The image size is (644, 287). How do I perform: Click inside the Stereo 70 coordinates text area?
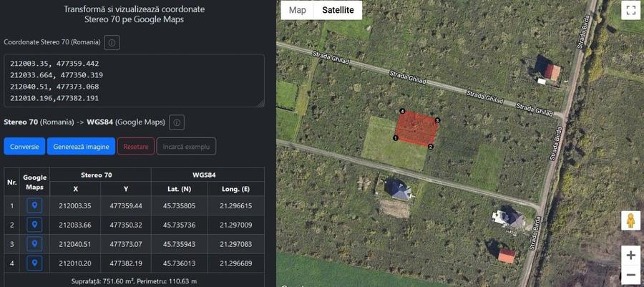134,81
